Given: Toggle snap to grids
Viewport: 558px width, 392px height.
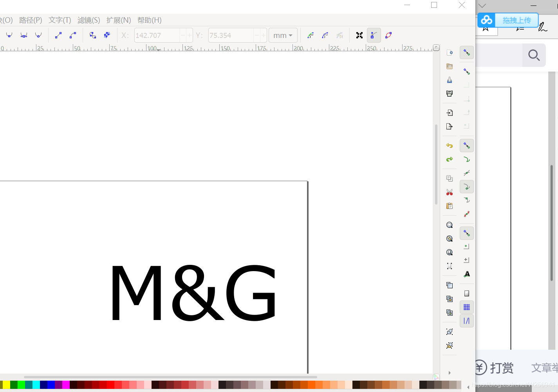Looking at the screenshot, I should click(467, 307).
